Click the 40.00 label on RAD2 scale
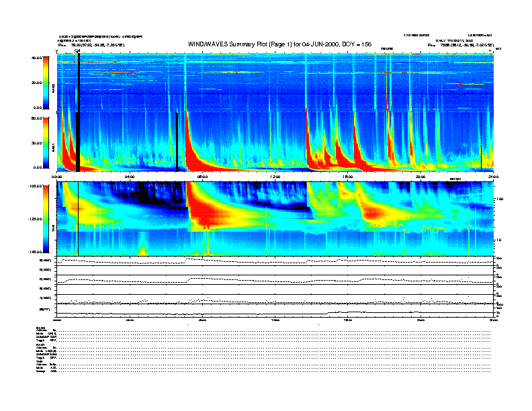Viewport: 532px width, 411px height. point(36,58)
